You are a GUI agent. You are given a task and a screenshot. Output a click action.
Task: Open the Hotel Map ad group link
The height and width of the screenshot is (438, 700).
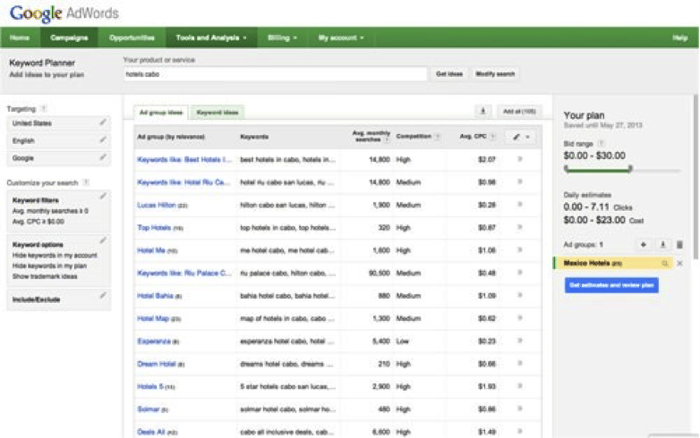153,318
